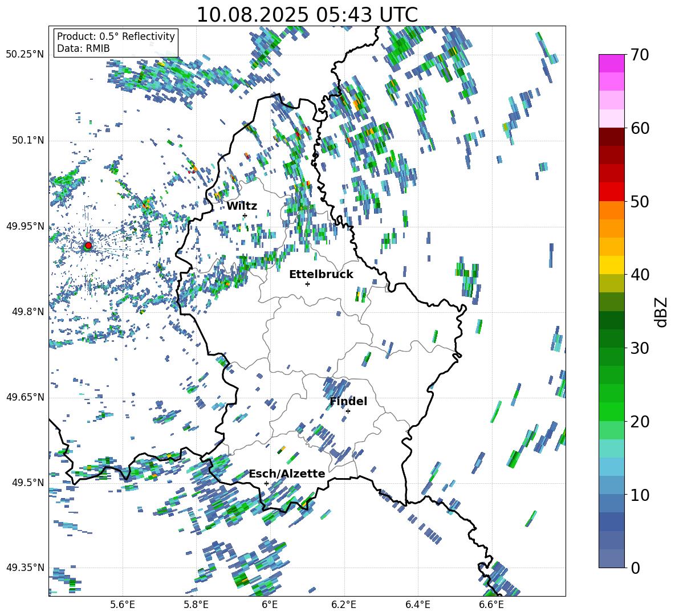
Task: Click the 20 tick on colorbar
Action: [x=640, y=422]
